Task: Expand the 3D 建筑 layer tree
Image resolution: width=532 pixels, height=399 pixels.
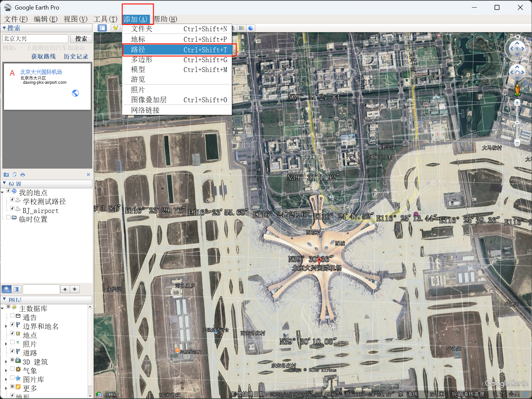Action: coord(6,362)
